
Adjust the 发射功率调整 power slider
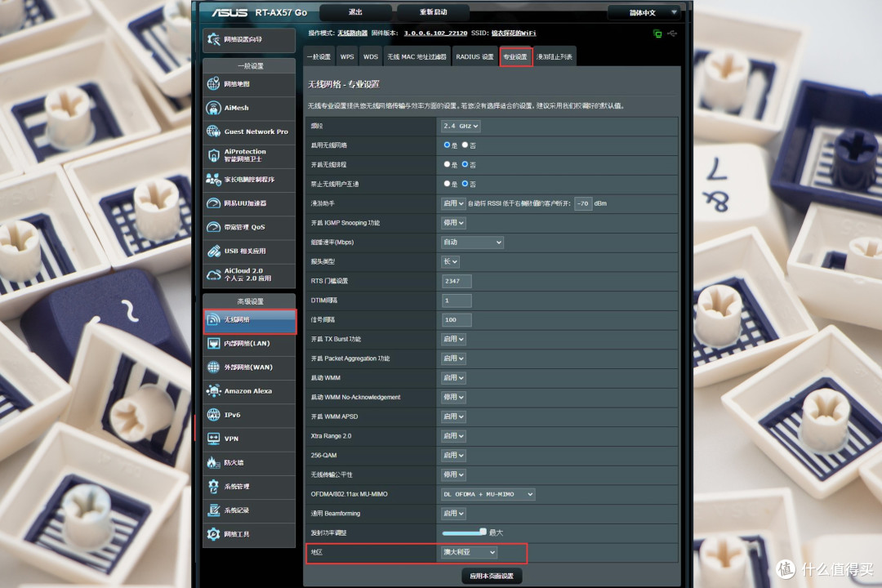coord(465,532)
